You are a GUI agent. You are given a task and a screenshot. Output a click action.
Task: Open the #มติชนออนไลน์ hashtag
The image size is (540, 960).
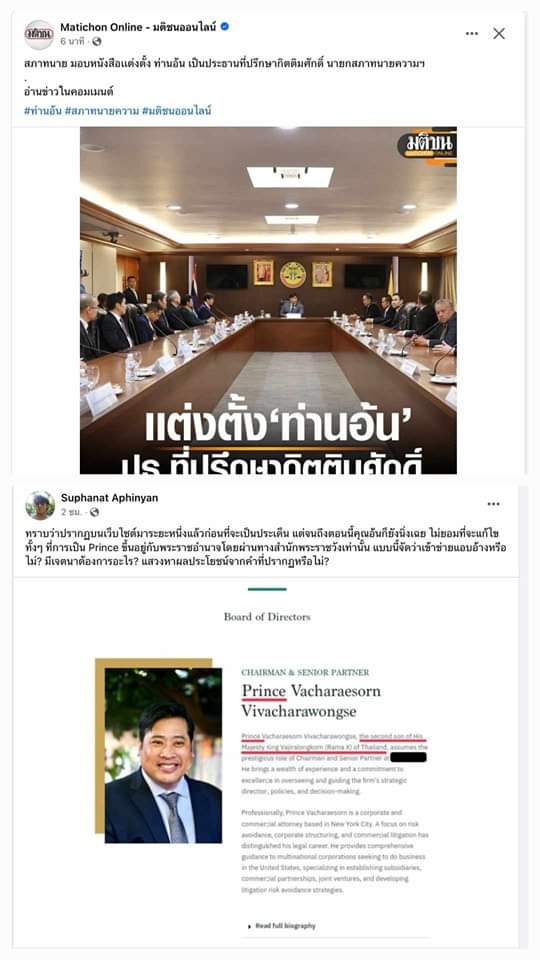[177, 111]
